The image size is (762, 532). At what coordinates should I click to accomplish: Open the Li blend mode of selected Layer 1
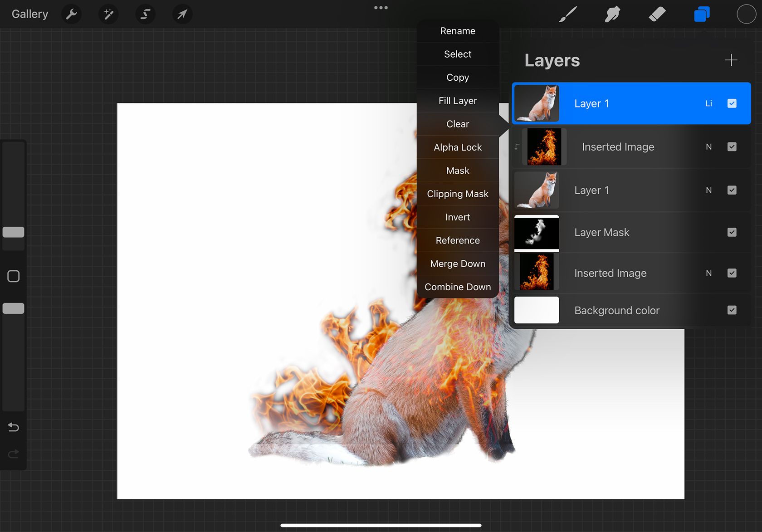pyautogui.click(x=708, y=103)
